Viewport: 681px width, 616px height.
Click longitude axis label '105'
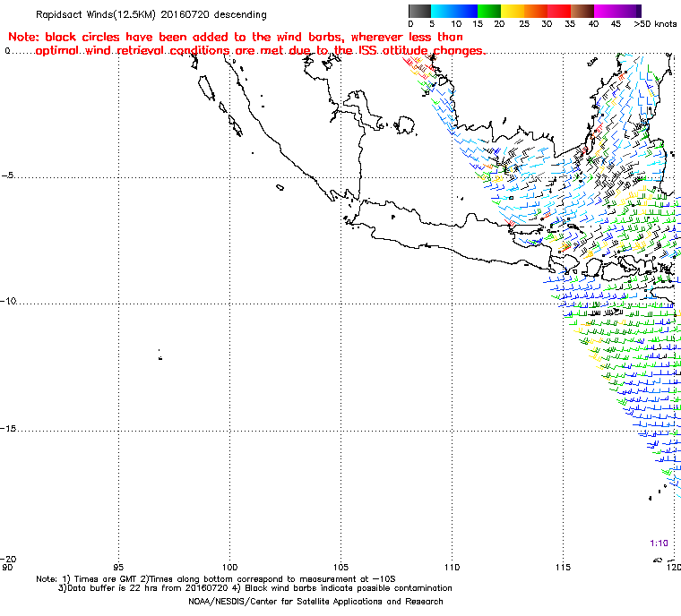tap(340, 568)
